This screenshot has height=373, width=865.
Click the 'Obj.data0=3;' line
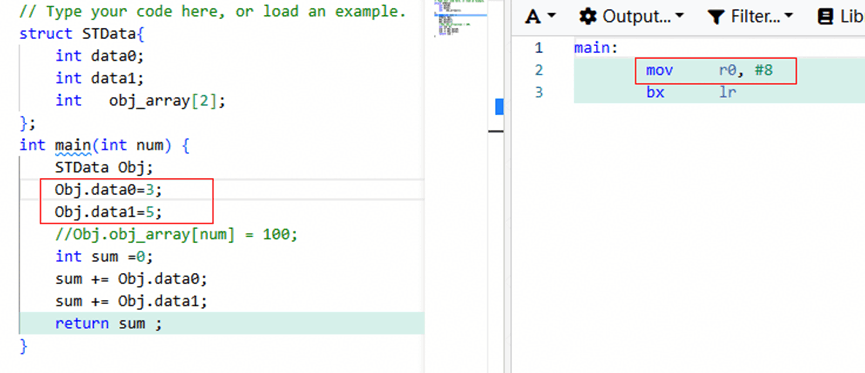point(109,190)
